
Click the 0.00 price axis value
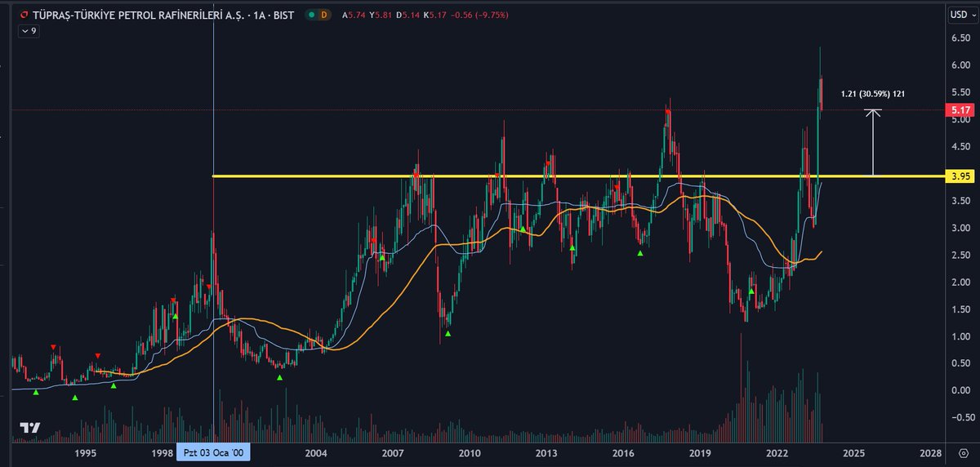click(960, 390)
